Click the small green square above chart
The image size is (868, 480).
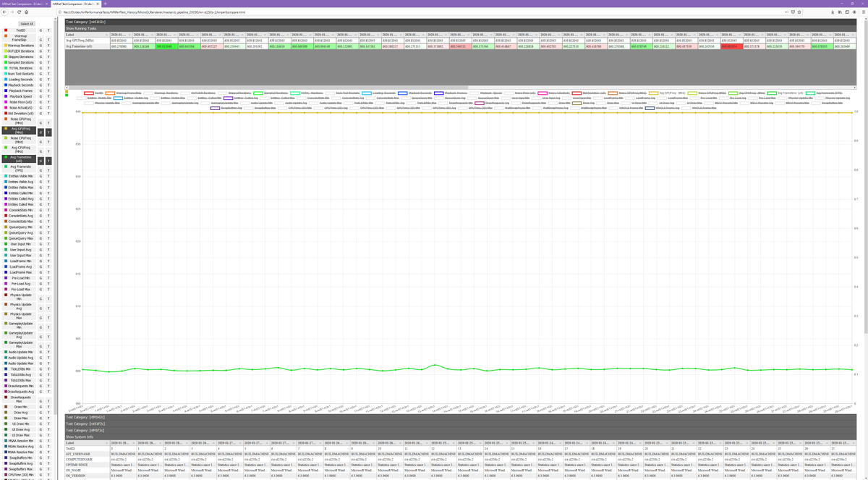67,94
